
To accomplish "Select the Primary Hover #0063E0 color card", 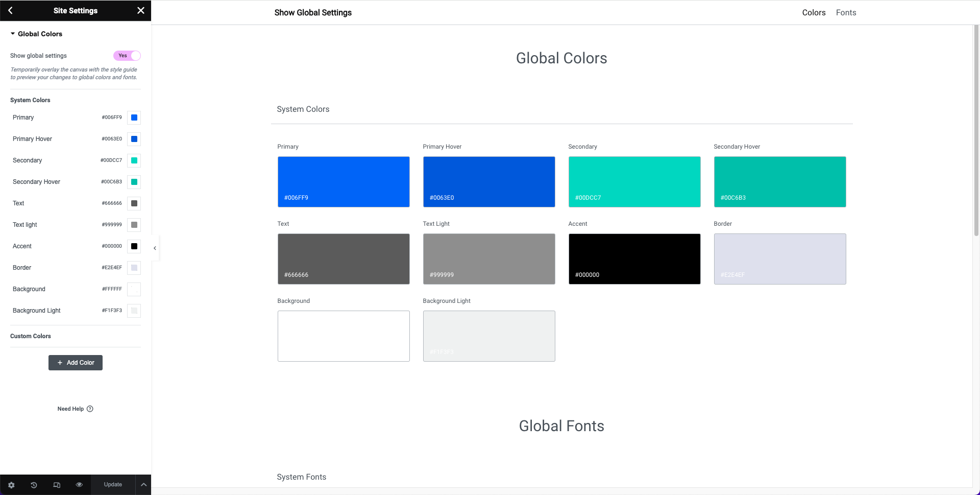I will [489, 182].
